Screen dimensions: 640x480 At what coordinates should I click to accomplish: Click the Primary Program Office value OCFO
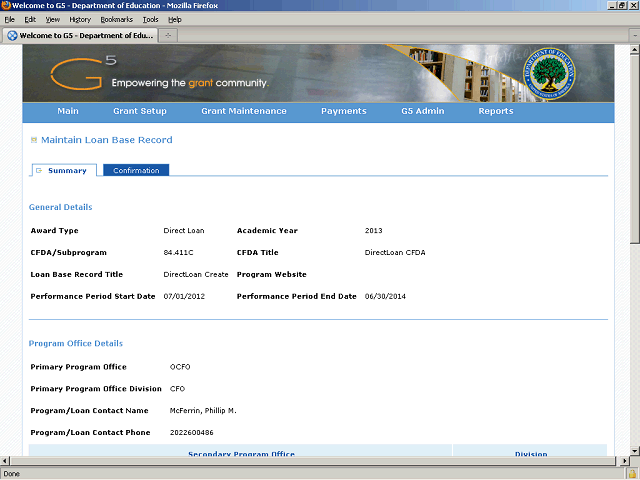tap(180, 367)
